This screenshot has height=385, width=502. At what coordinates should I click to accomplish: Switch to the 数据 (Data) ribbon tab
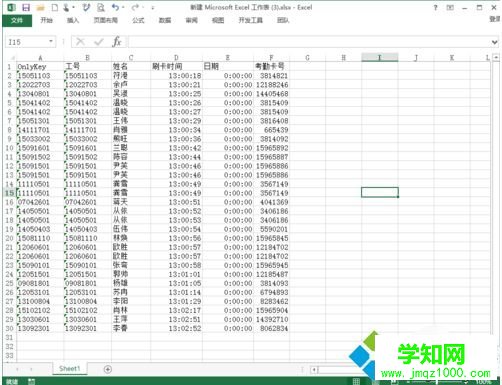pyautogui.click(x=165, y=20)
